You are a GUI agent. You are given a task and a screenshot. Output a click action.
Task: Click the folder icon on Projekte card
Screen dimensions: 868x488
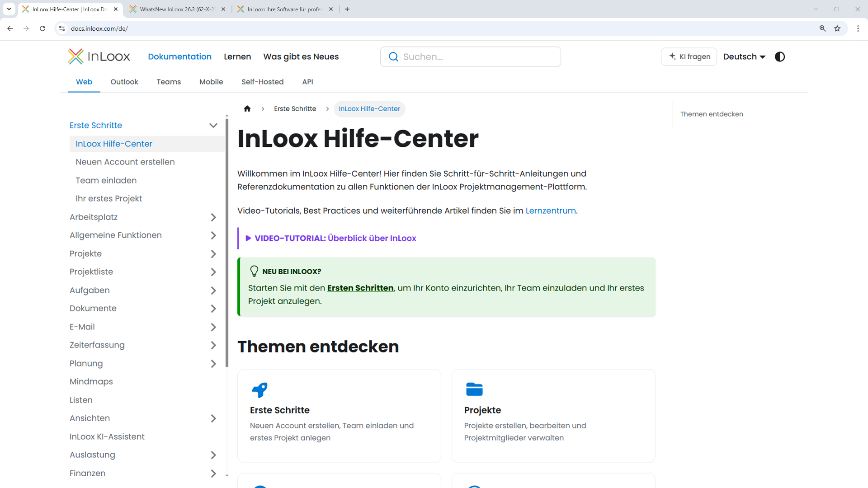coord(474,389)
